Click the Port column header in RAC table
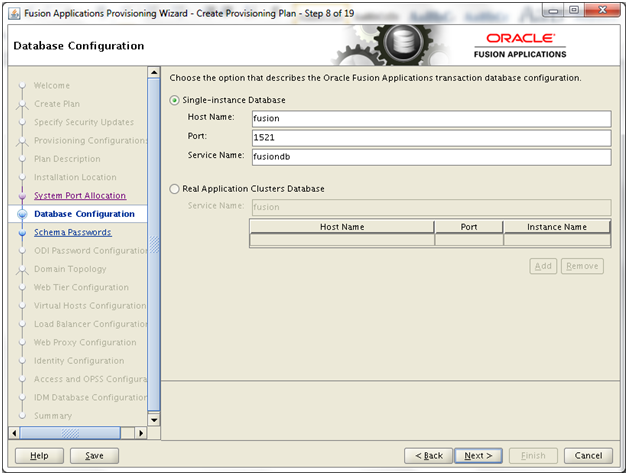 click(469, 227)
